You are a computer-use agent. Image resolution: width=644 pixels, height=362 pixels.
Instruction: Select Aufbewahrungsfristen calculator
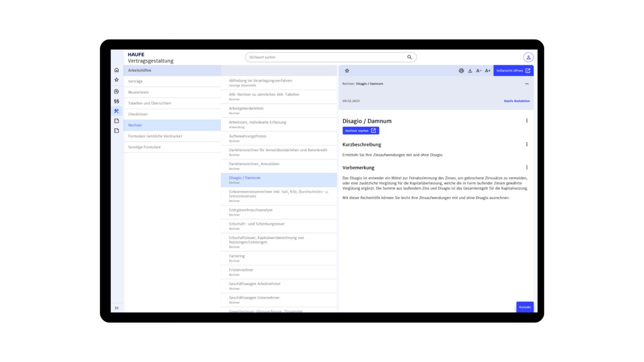click(279, 138)
